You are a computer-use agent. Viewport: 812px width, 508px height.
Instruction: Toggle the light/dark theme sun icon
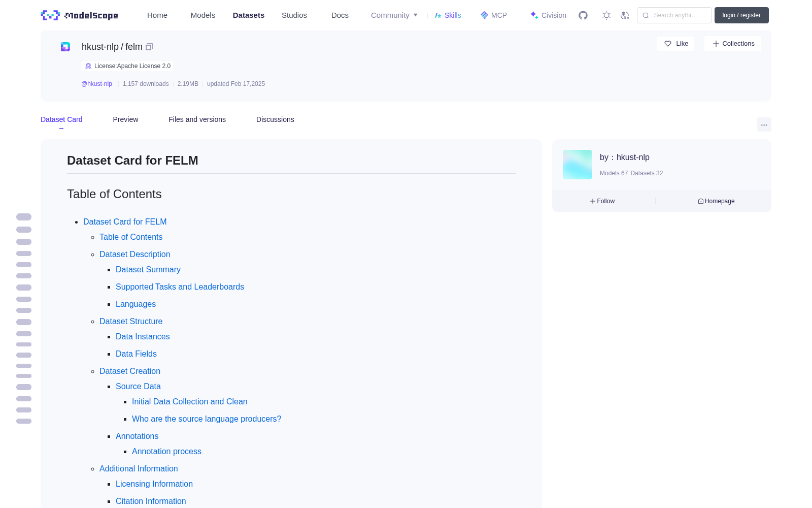coord(606,15)
